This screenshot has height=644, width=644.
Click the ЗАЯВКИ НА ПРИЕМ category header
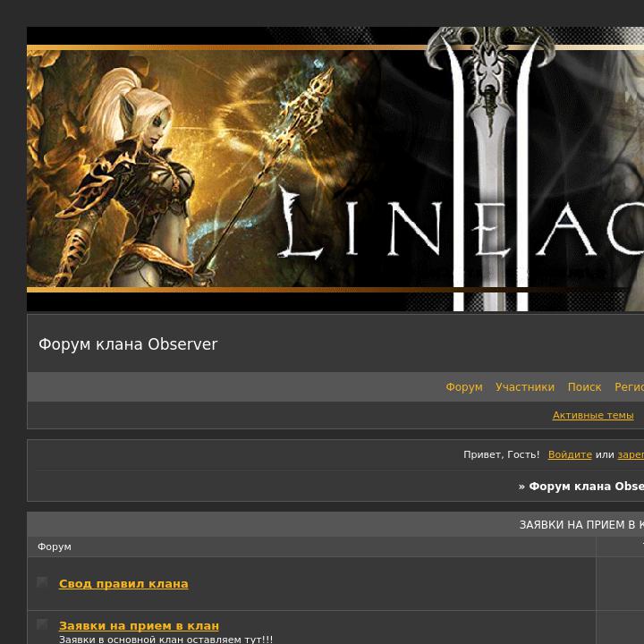pyautogui.click(x=581, y=524)
